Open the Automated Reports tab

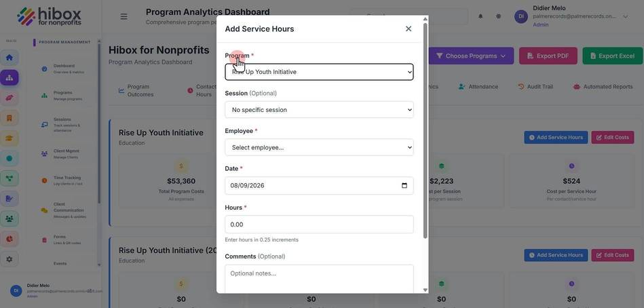click(603, 87)
